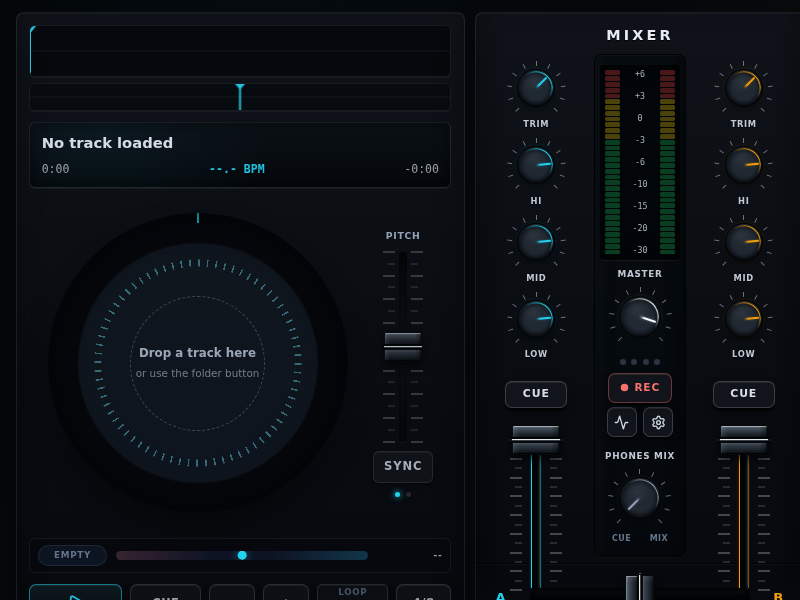Click deck A TRIM knob
The width and height of the screenshot is (800, 600).
click(536, 88)
